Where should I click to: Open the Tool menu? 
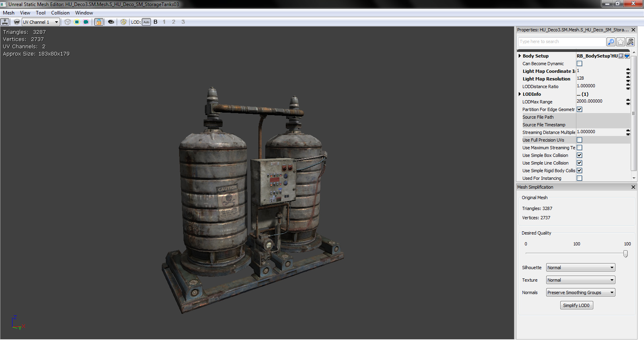coord(40,13)
